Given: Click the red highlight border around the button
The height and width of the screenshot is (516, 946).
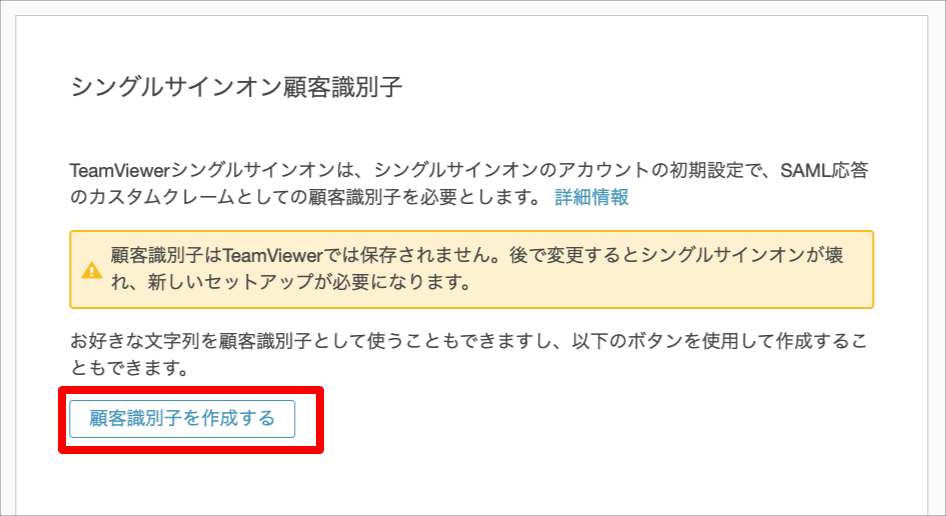Looking at the screenshot, I should pyautogui.click(x=191, y=389).
